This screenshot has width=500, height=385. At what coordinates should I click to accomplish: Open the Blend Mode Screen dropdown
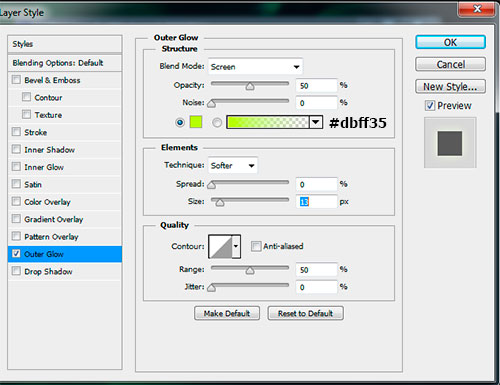255,67
